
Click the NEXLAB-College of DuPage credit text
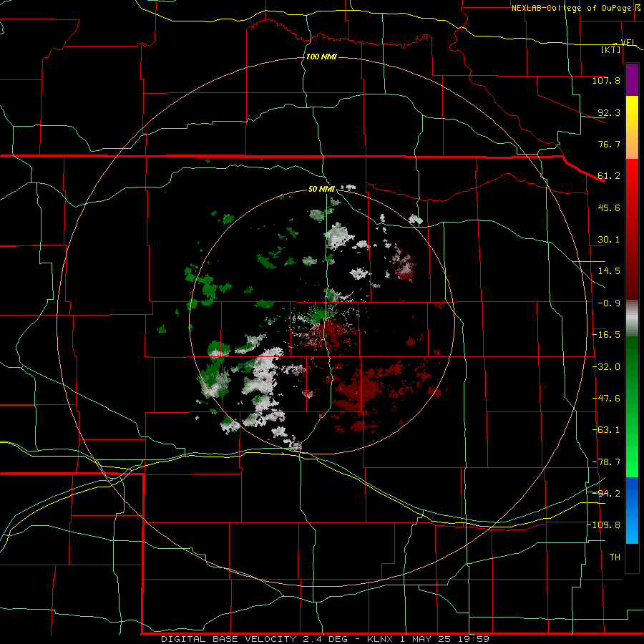[572, 8]
